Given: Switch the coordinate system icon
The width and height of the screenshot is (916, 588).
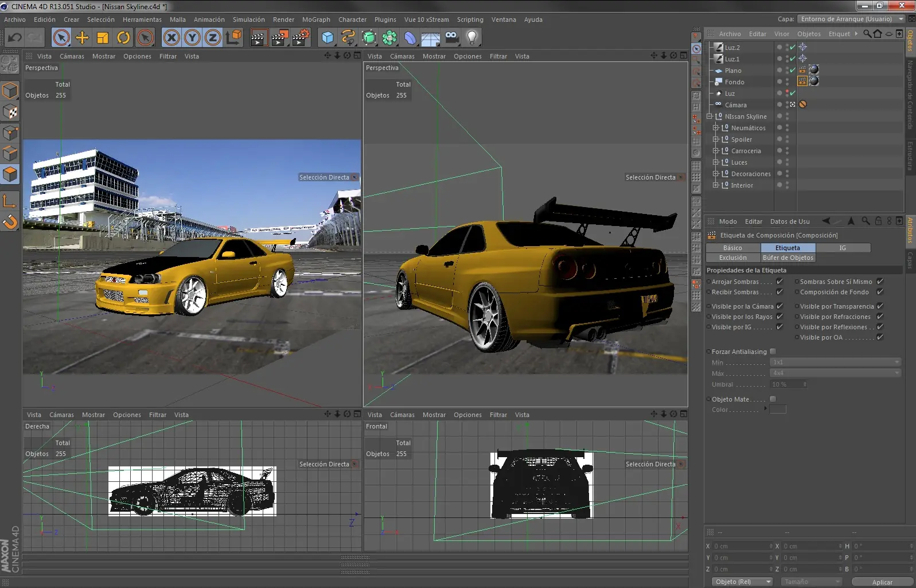Looking at the screenshot, I should pos(234,38).
